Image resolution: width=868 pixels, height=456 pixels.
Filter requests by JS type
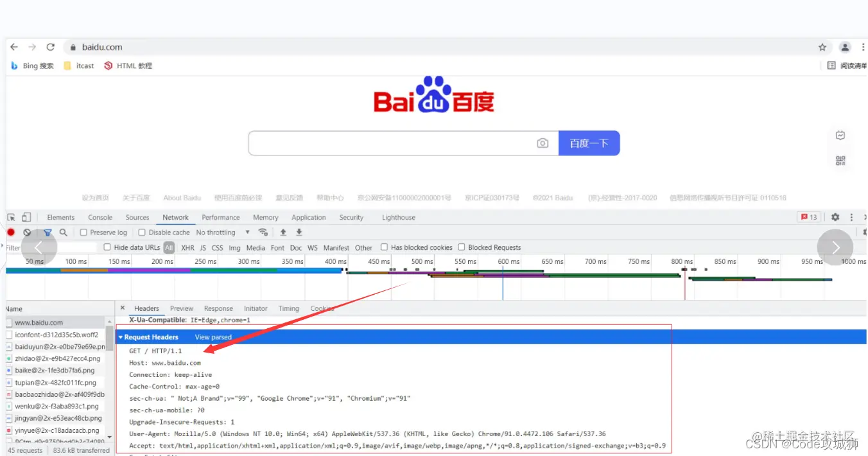coord(203,247)
